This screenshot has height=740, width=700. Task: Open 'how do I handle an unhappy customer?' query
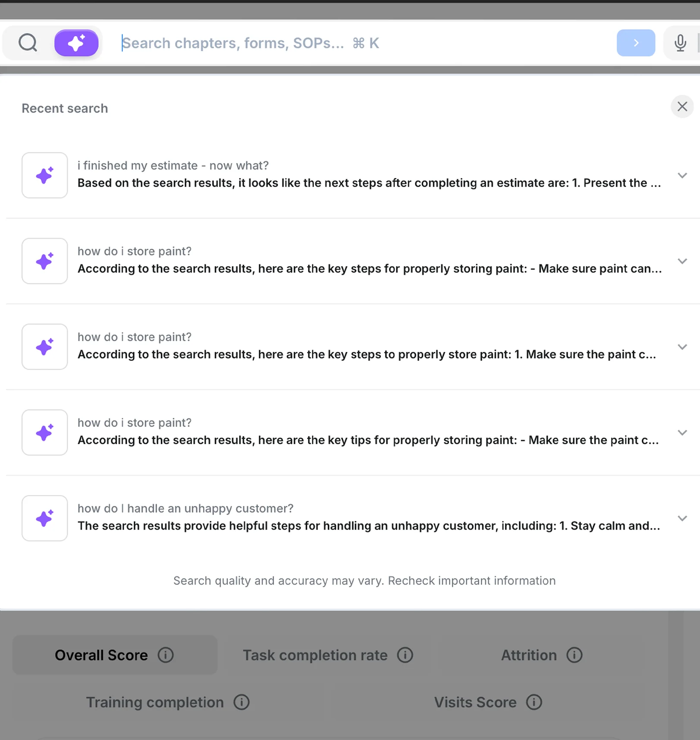coord(185,508)
